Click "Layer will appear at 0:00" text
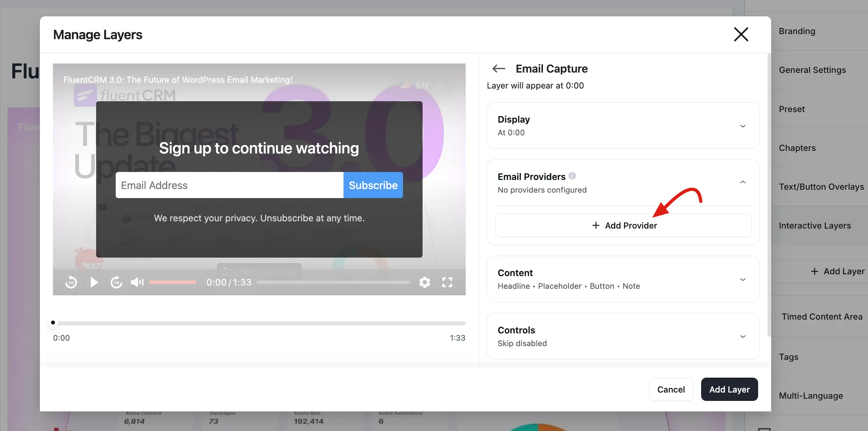868x431 pixels. point(535,86)
